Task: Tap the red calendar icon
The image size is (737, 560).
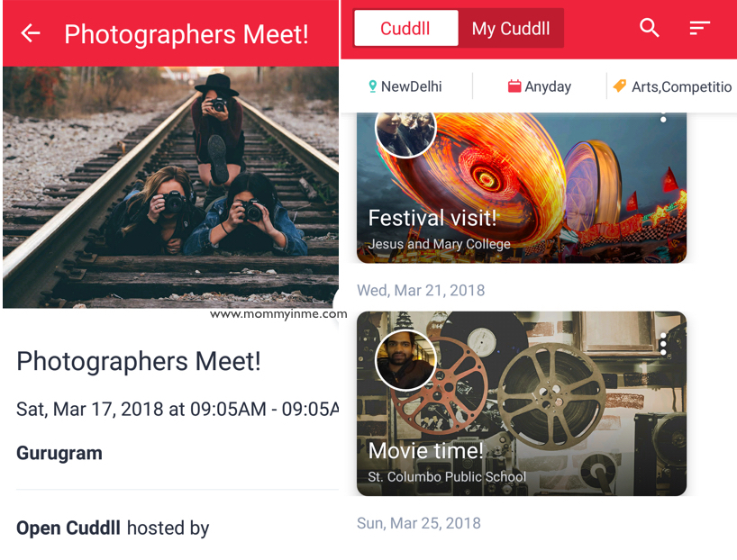Action: coord(514,86)
